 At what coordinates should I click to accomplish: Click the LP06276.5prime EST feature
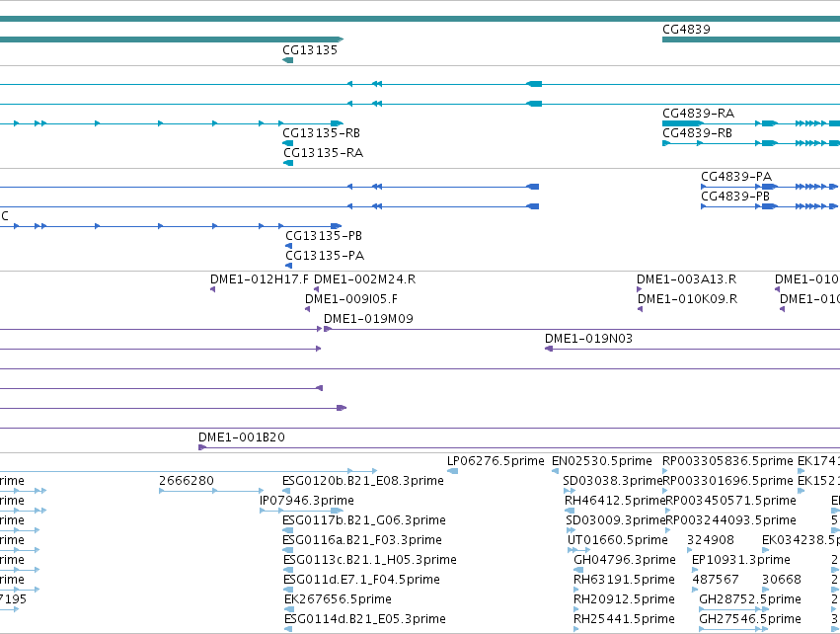(453, 471)
